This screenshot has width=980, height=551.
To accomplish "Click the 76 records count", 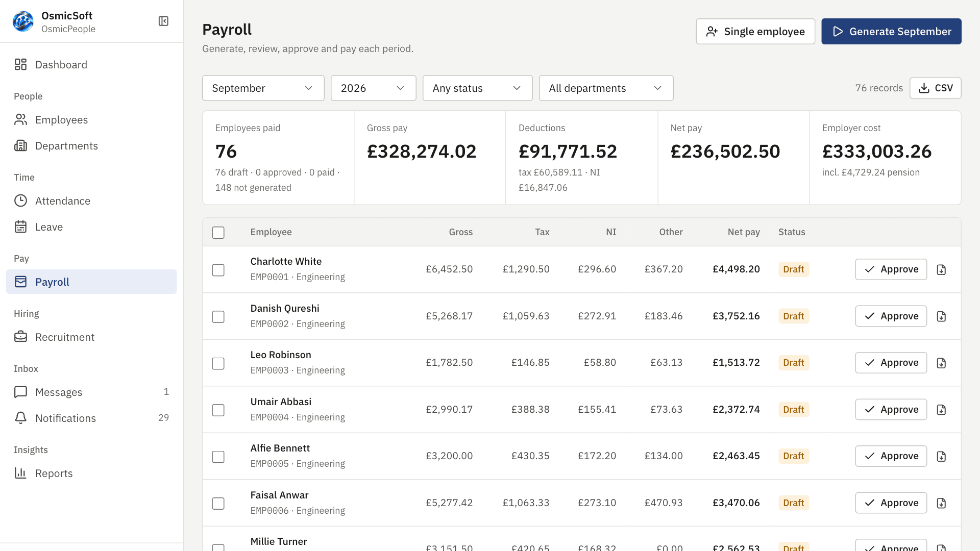I will 879,88.
